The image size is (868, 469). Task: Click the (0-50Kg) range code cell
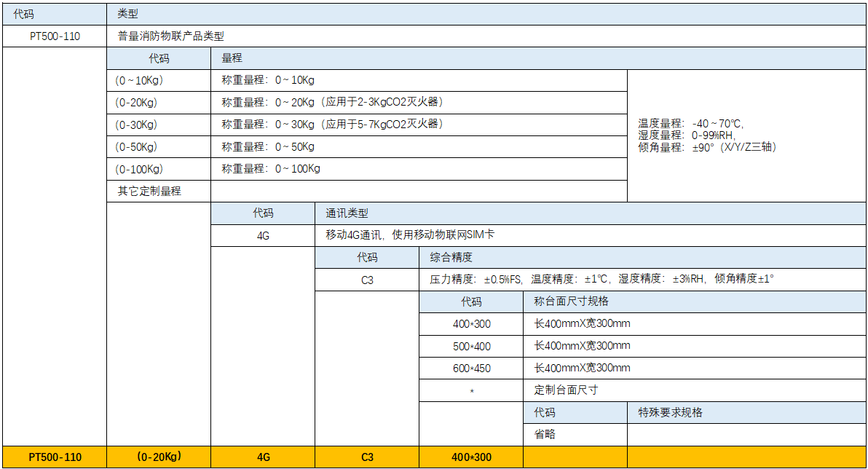click(x=159, y=147)
